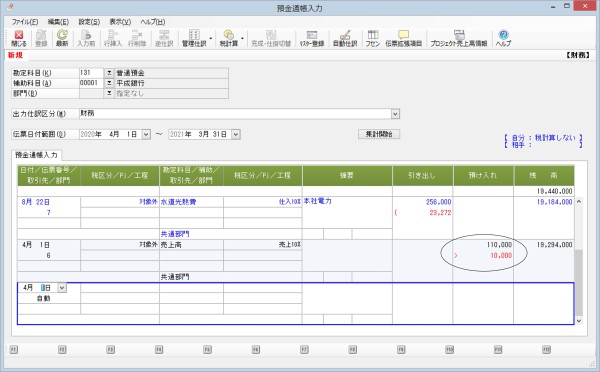
Task: Click the 110,000 deposit amount
Action: click(499, 245)
